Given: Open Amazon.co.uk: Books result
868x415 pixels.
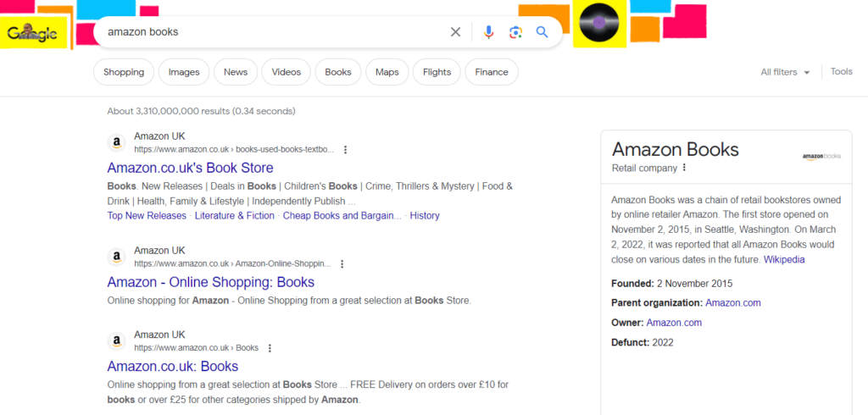Looking at the screenshot, I should 173,366.
